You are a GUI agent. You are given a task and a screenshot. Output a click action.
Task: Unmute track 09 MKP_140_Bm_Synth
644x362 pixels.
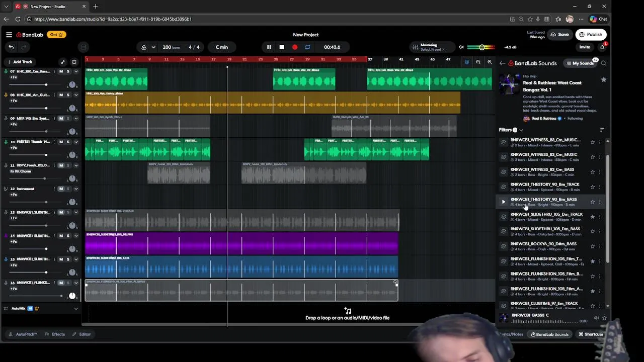(x=61, y=119)
